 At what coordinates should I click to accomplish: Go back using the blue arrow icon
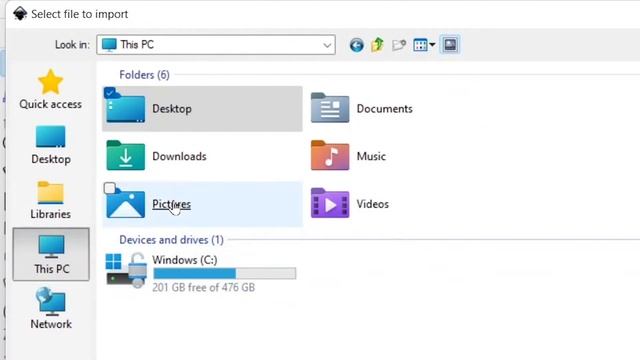pos(356,45)
